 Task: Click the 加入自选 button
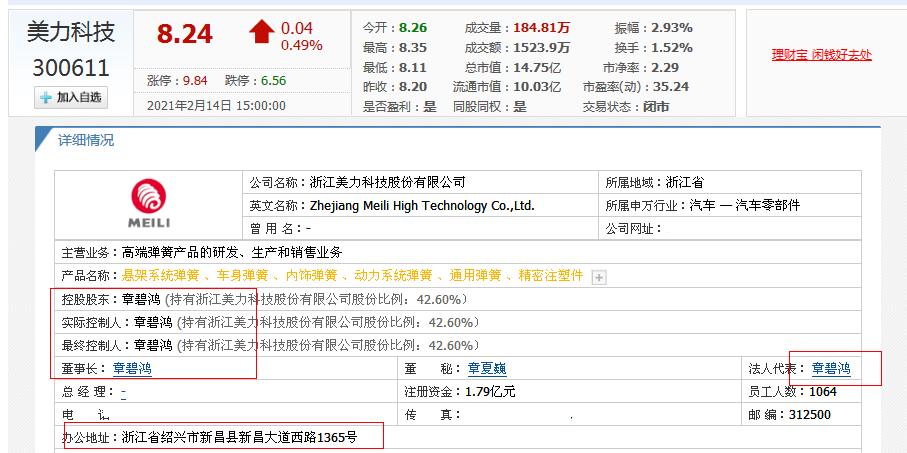click(71, 98)
